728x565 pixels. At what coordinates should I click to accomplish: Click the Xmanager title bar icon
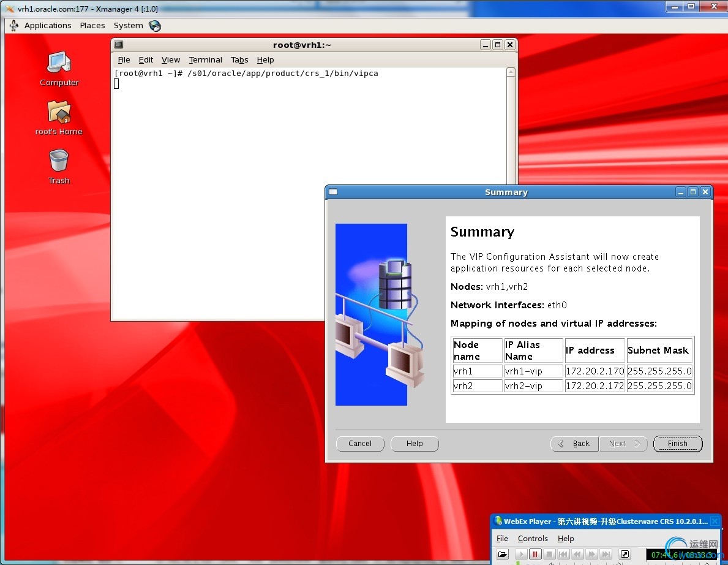10,9
